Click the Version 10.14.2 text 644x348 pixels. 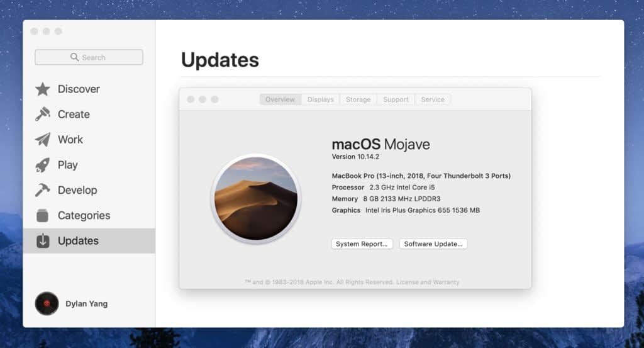pyautogui.click(x=355, y=157)
